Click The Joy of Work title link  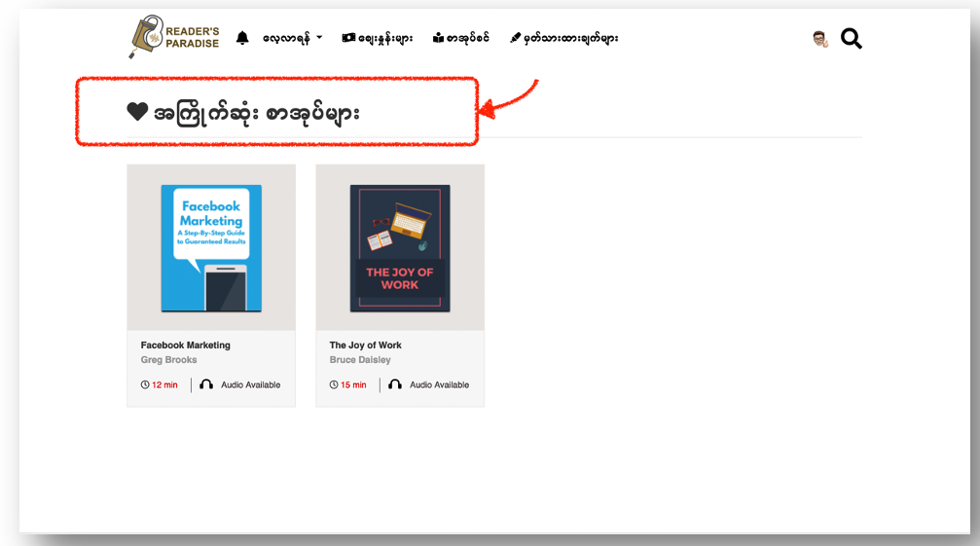[x=365, y=346]
